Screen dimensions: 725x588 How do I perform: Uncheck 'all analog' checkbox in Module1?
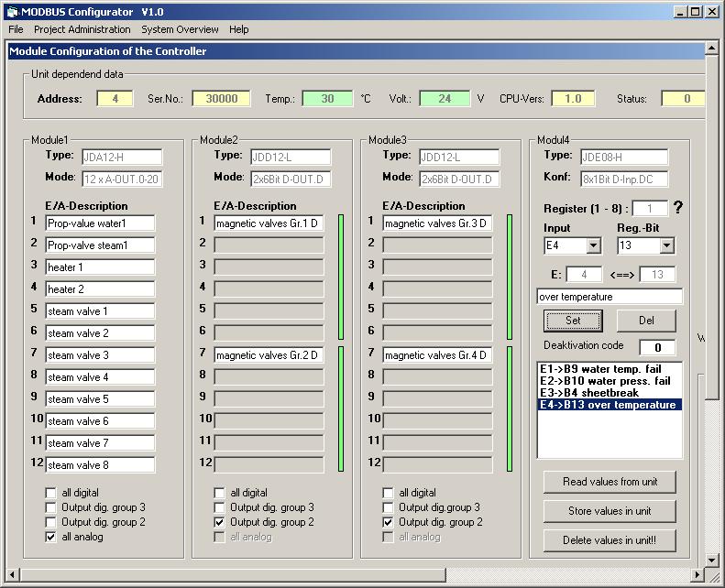pos(51,537)
